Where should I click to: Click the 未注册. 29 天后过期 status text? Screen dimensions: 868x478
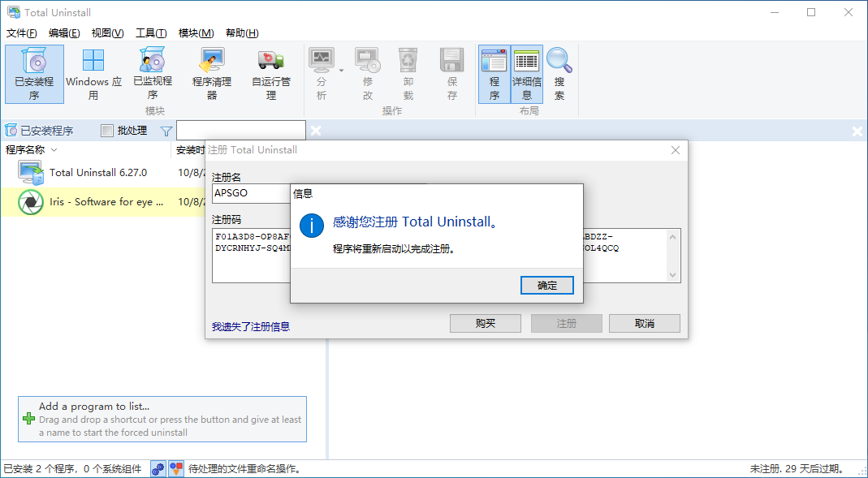point(797,469)
